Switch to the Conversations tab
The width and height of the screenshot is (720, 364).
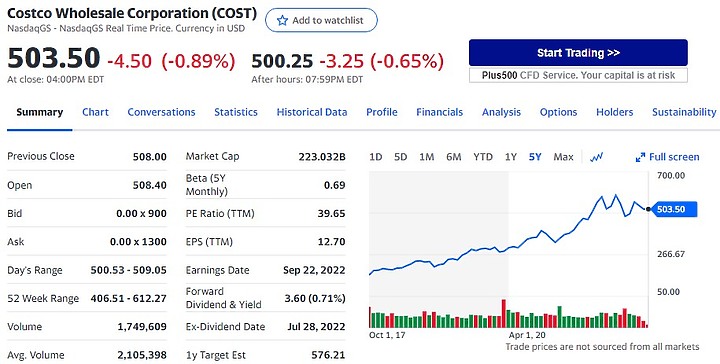click(x=161, y=112)
